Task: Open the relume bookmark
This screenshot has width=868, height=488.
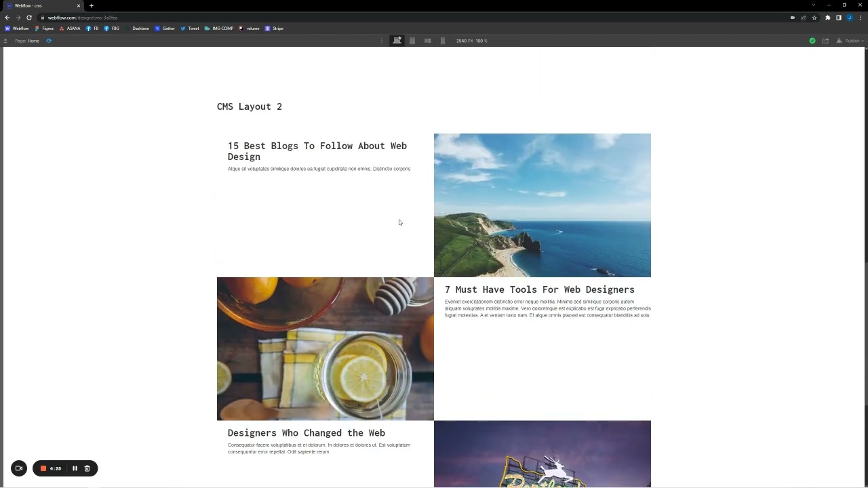Action: (x=250, y=28)
